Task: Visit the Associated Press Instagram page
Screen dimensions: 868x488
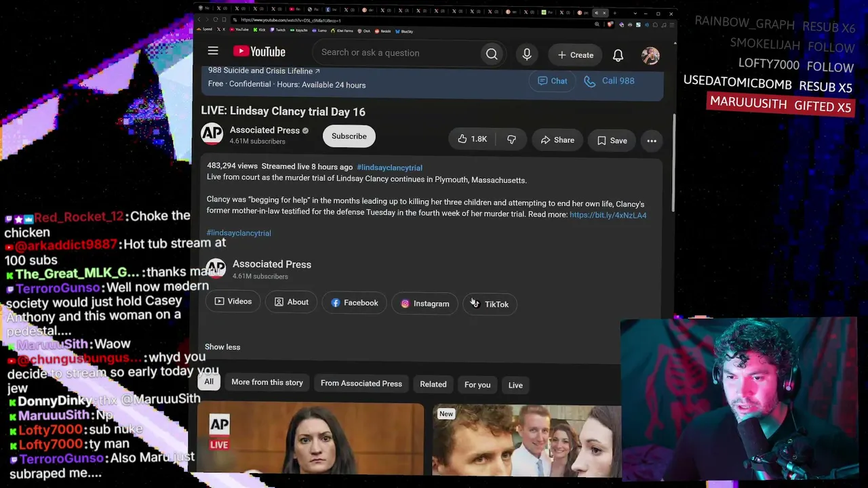Action: pos(425,304)
